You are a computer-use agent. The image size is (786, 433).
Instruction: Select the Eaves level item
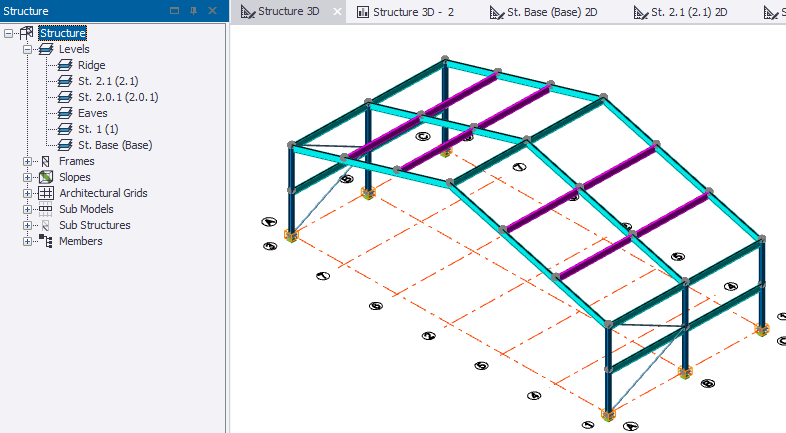(x=92, y=113)
